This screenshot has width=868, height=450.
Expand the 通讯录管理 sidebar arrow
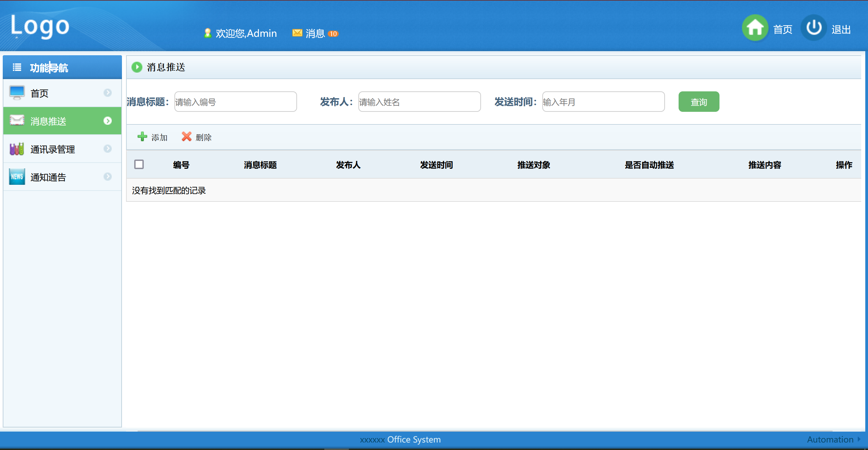[108, 149]
